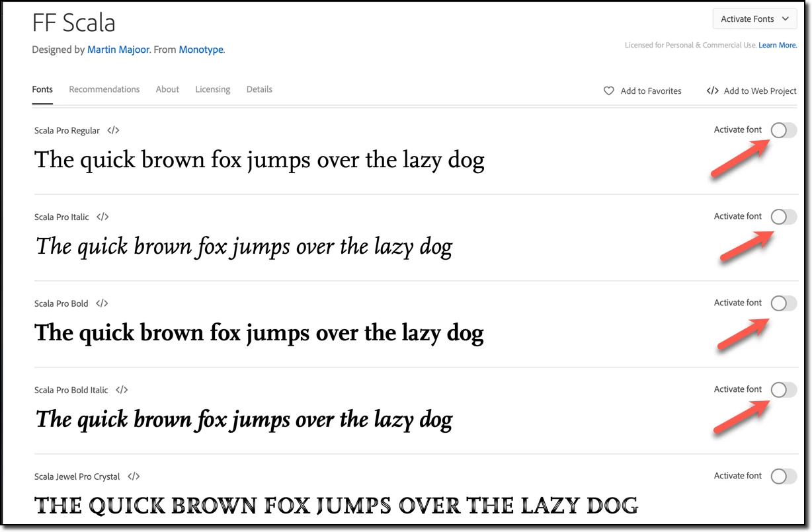
Task: Open embed code icon next to Scala Pro Italic
Action: pos(102,217)
